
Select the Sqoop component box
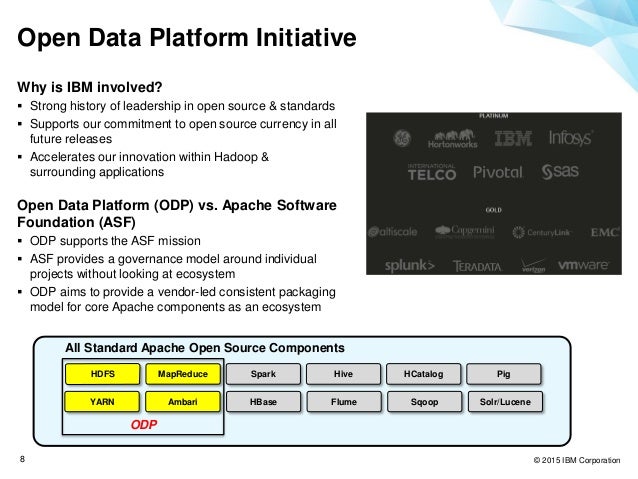[424, 402]
